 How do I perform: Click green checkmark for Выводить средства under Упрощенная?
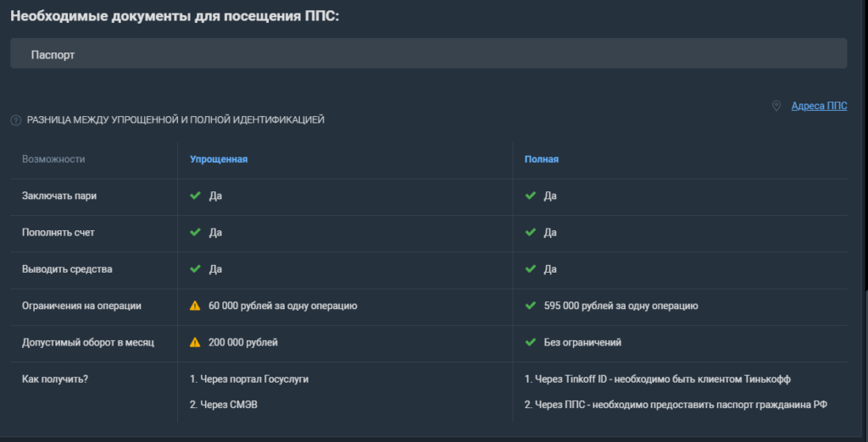coord(195,269)
